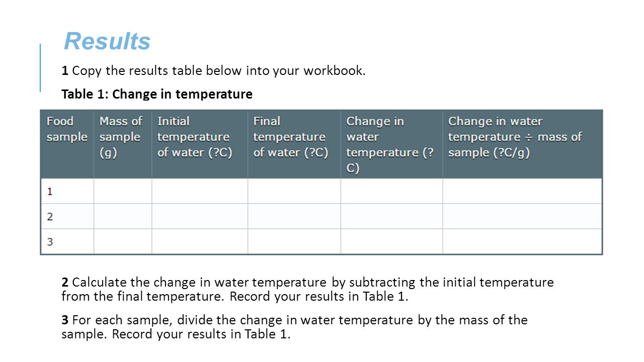The width and height of the screenshot is (644, 362).
Task: Click the temperature ÷ mass of sample header
Action: [x=522, y=144]
